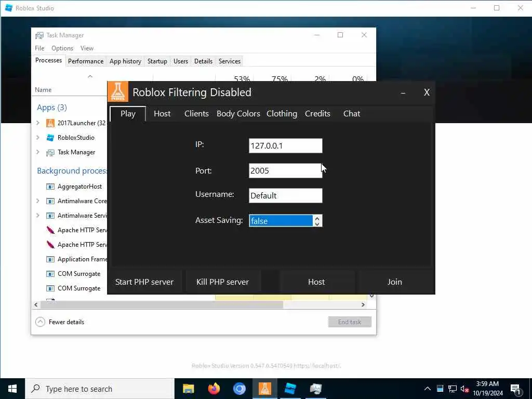Click Asset Saving up arrow
The width and height of the screenshot is (532, 399).
pyautogui.click(x=317, y=218)
